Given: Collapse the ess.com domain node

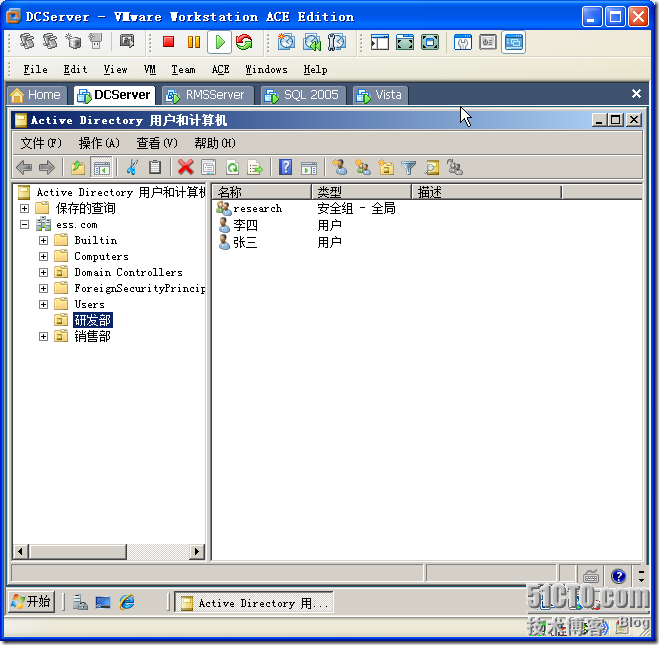Looking at the screenshot, I should [24, 225].
